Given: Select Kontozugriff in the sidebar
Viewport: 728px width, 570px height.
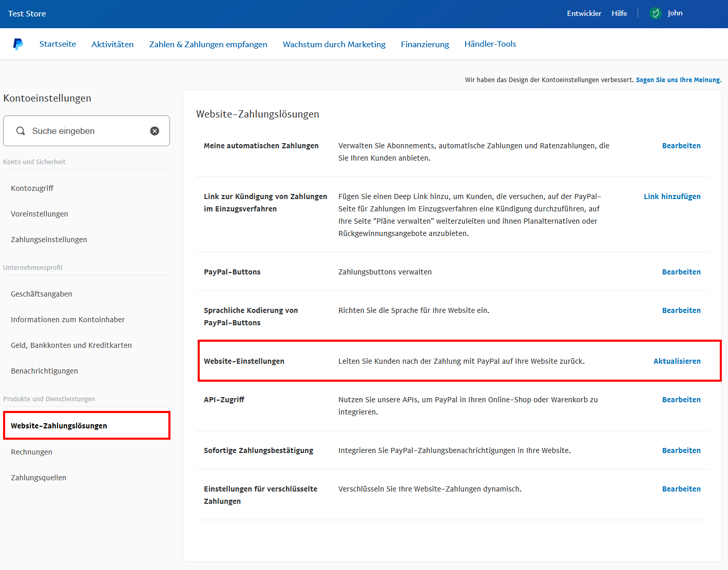Looking at the screenshot, I should click(x=32, y=188).
